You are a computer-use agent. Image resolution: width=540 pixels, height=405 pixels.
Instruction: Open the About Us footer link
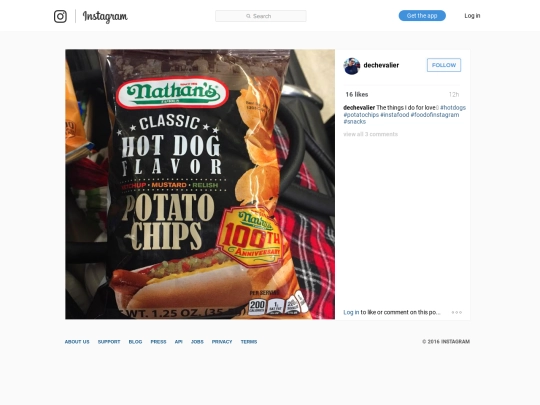coord(77,342)
